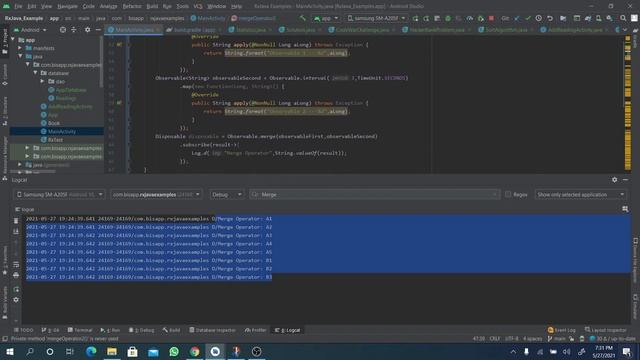Open the TODO tool window

pos(24,330)
